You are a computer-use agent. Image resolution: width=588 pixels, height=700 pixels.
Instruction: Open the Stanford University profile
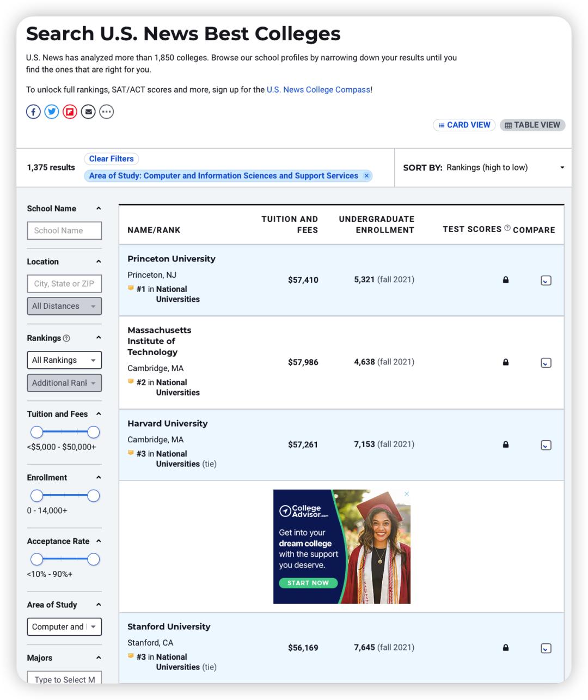169,626
